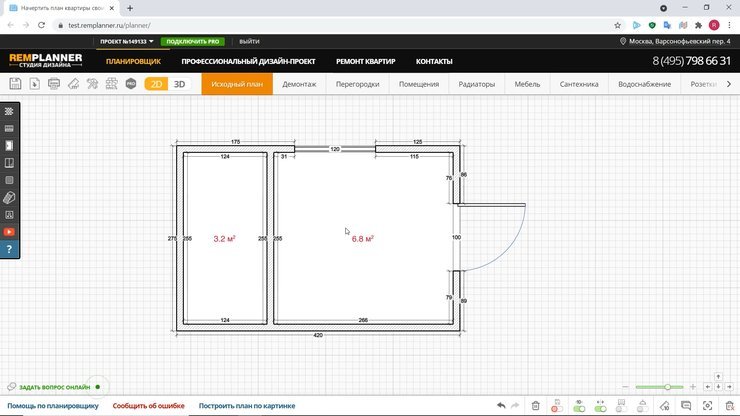
Task: Click the ПОДКЛЮЧИТЬ PRO button
Action: pyautogui.click(x=194, y=42)
